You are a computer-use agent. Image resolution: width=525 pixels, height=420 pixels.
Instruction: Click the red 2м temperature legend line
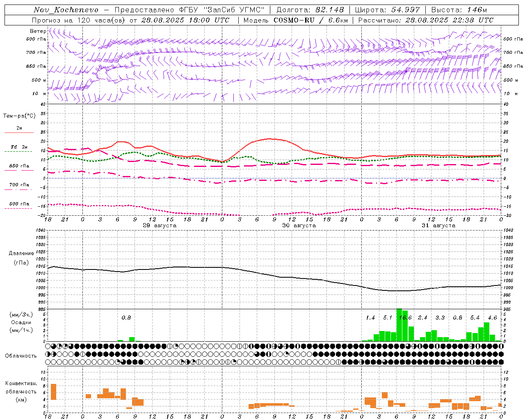(x=19, y=132)
